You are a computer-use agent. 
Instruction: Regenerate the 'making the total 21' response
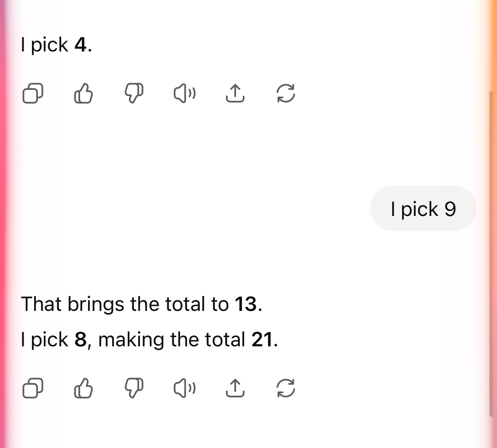[x=286, y=388]
